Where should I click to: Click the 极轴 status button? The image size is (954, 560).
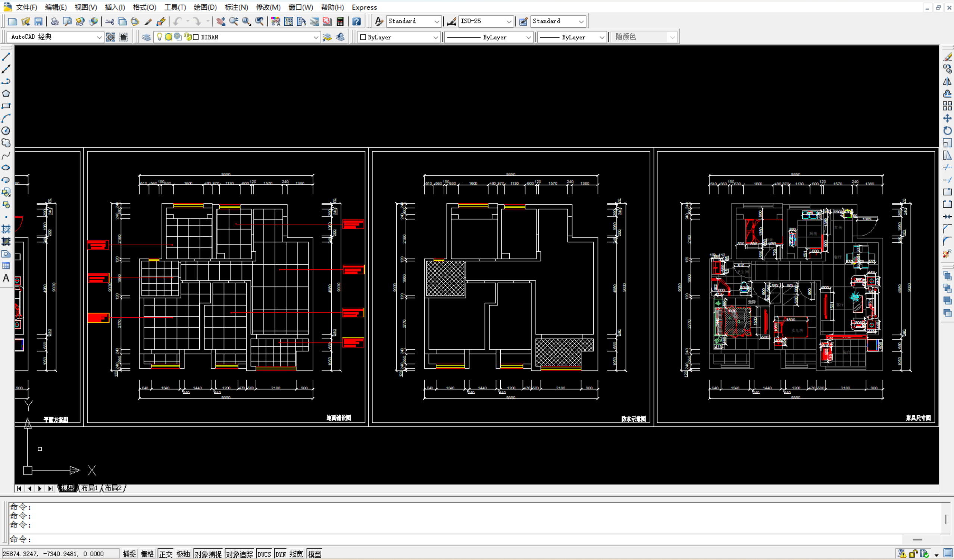(183, 554)
